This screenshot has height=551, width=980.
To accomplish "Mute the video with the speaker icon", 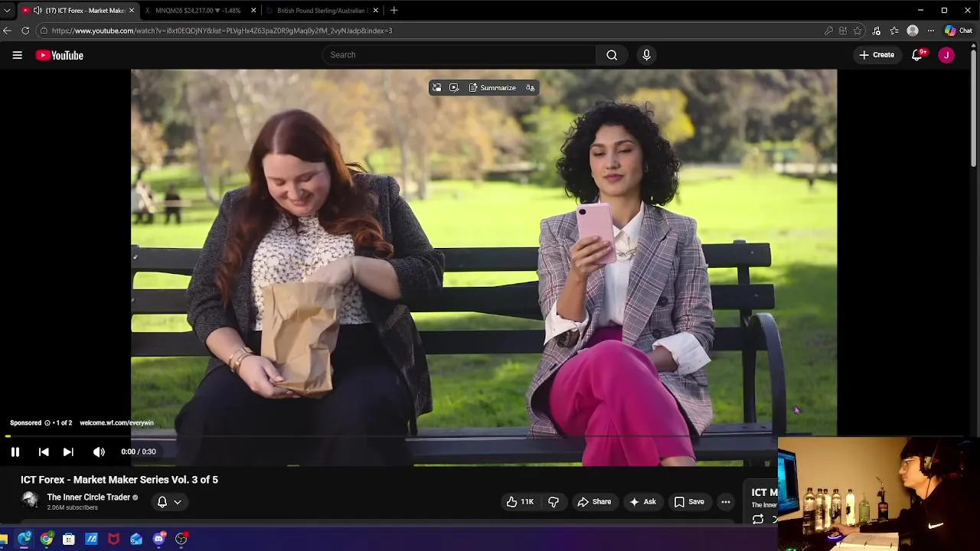I will tap(99, 452).
